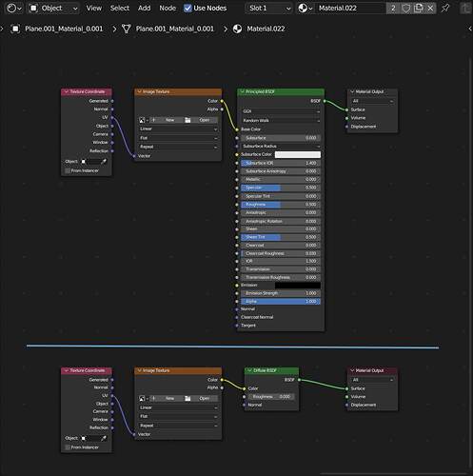Click the material user count 2
Screen dimensions: 473x476
393,9
